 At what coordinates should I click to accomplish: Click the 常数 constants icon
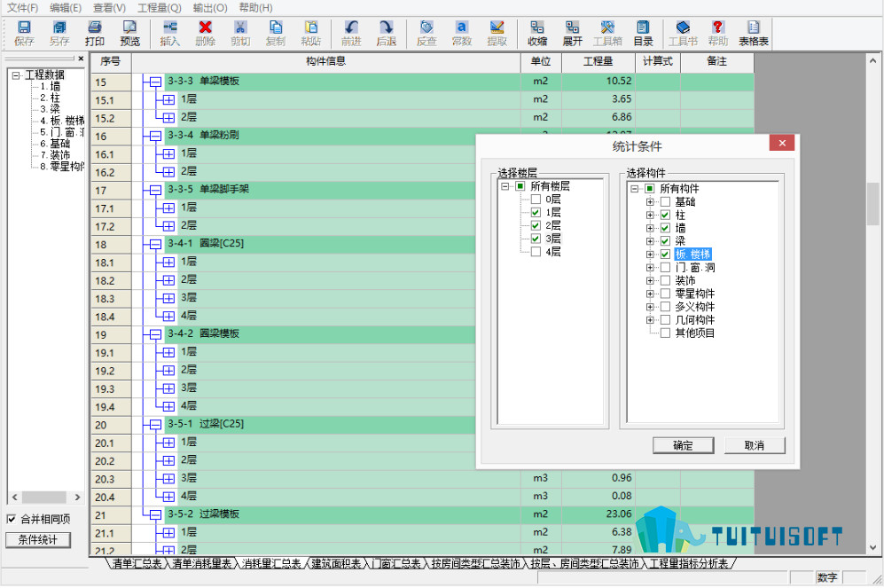(462, 27)
